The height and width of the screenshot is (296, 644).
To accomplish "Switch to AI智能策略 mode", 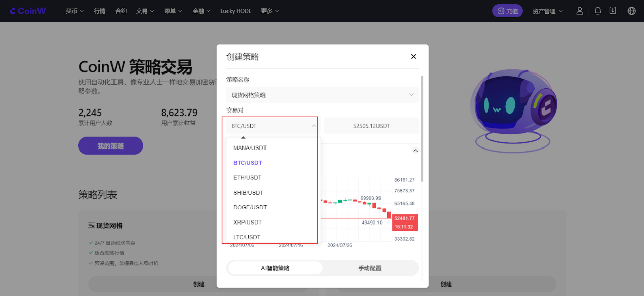I will 275,268.
